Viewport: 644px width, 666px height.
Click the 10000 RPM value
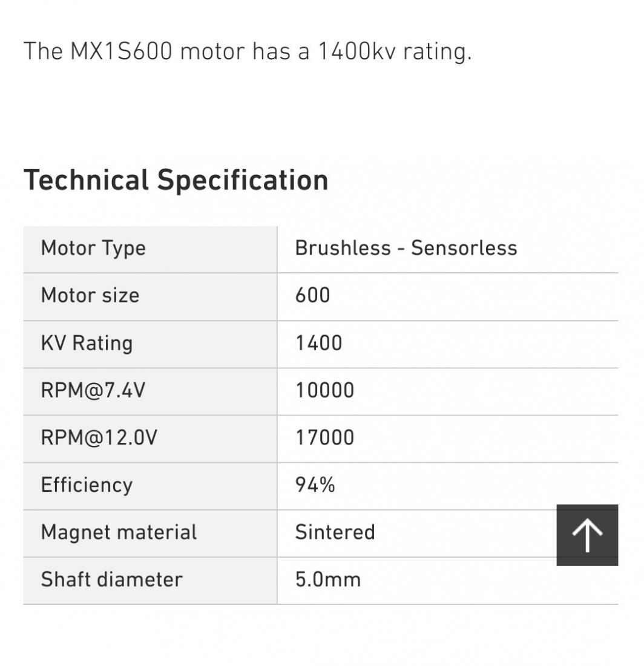click(x=324, y=390)
